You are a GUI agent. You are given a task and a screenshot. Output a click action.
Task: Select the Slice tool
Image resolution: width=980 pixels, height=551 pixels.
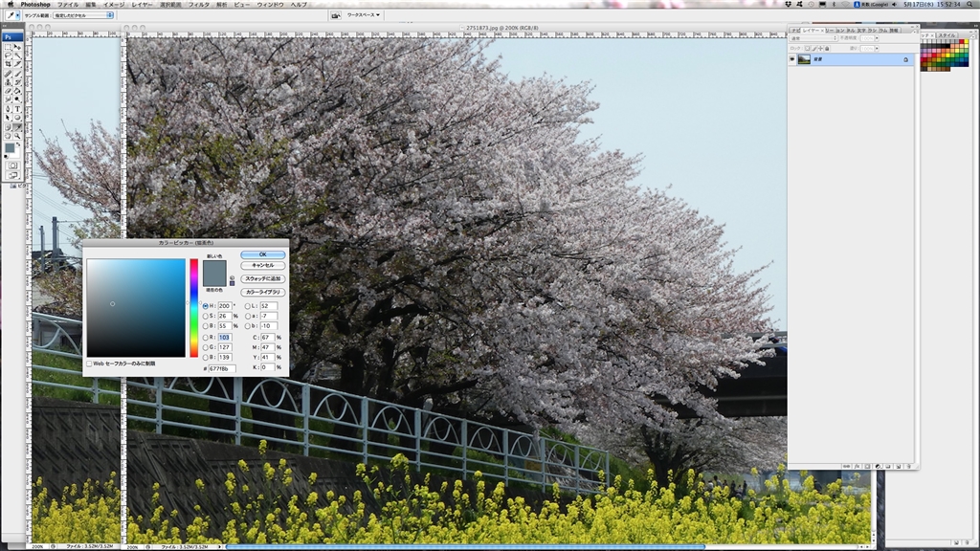coord(17,64)
